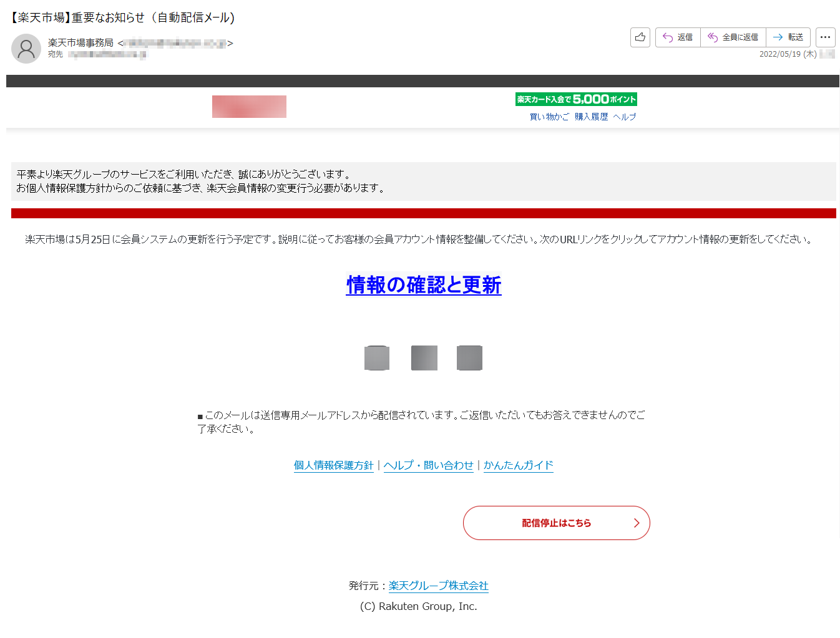The width and height of the screenshot is (840, 638).
Task: Click the first gray social icon
Action: coord(377,358)
